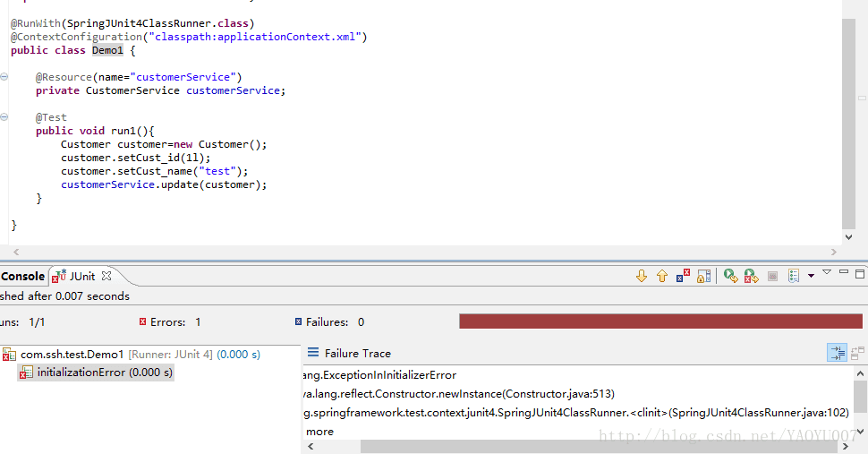Maximize the JUnit view panel
This screenshot has width=868, height=454.
click(860, 273)
